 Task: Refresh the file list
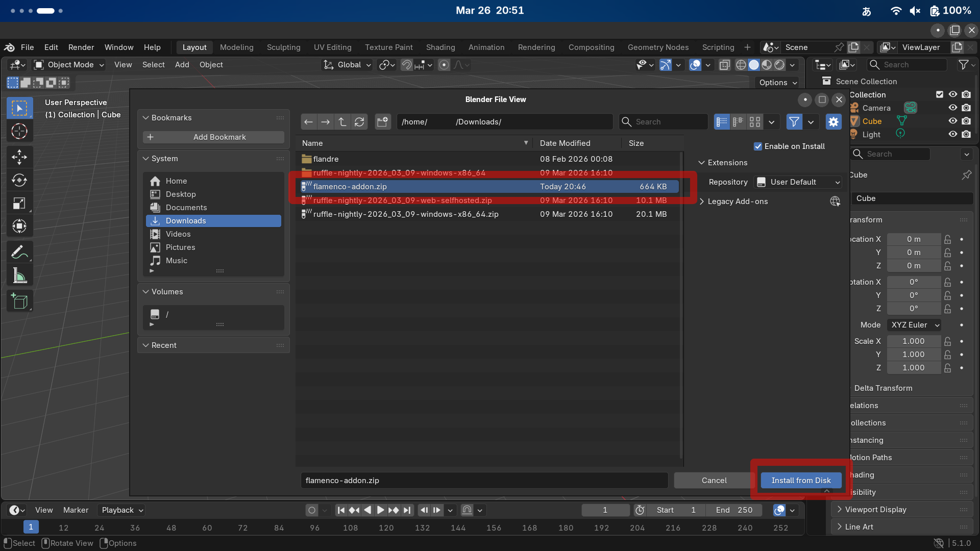[x=359, y=122]
